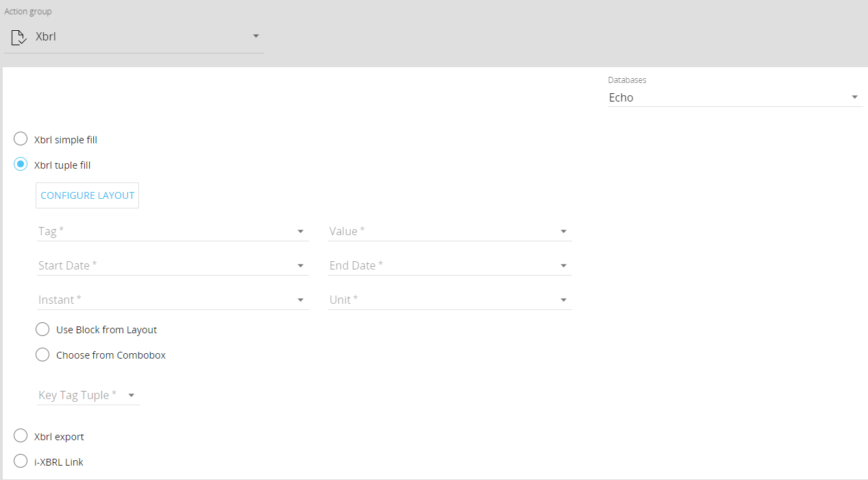Select the Xbrl tuple fill option

click(x=21, y=165)
